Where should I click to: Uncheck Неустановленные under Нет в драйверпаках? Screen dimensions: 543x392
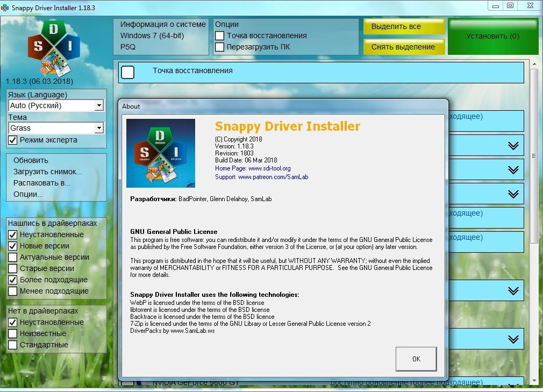(13, 323)
